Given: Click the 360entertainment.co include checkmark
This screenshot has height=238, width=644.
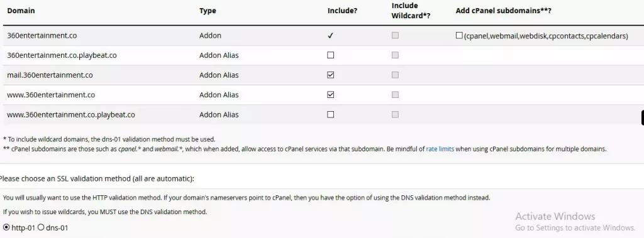Looking at the screenshot, I should tap(331, 36).
